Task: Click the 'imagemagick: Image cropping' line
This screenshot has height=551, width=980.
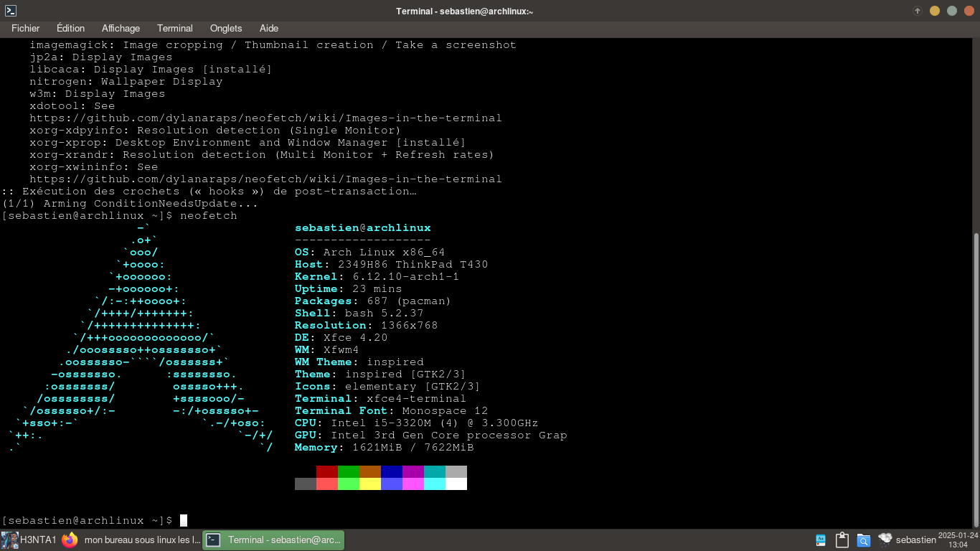Action: click(x=273, y=44)
